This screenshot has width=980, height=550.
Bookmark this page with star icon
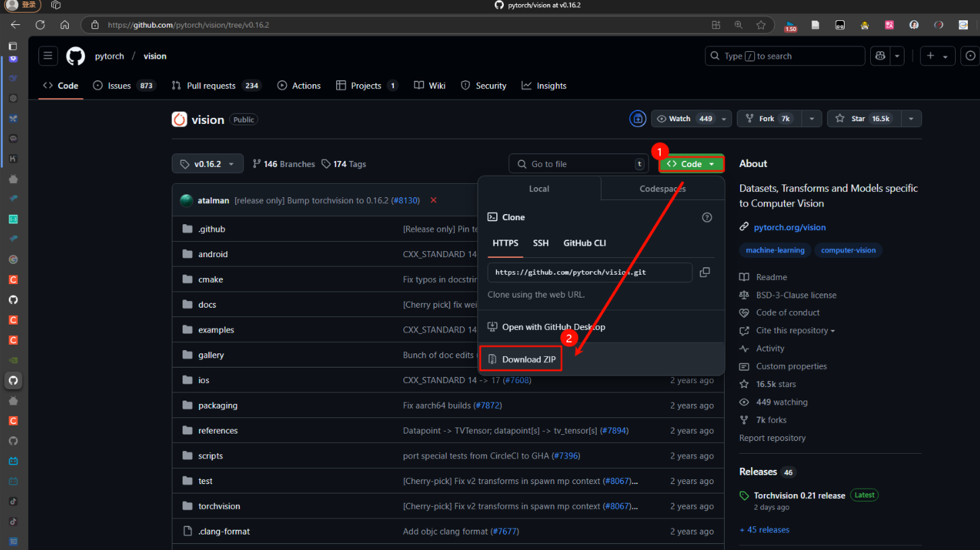pos(760,25)
